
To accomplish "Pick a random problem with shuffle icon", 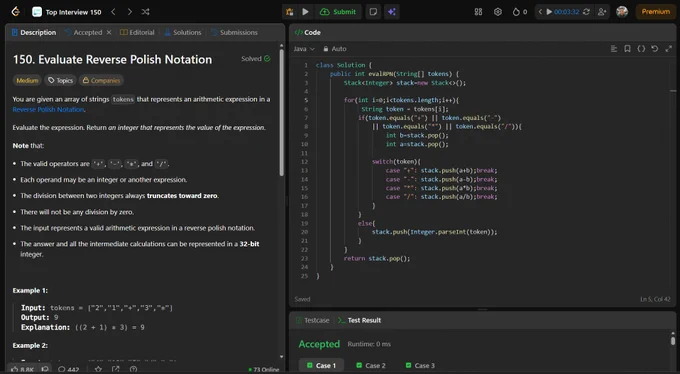I will pos(145,12).
